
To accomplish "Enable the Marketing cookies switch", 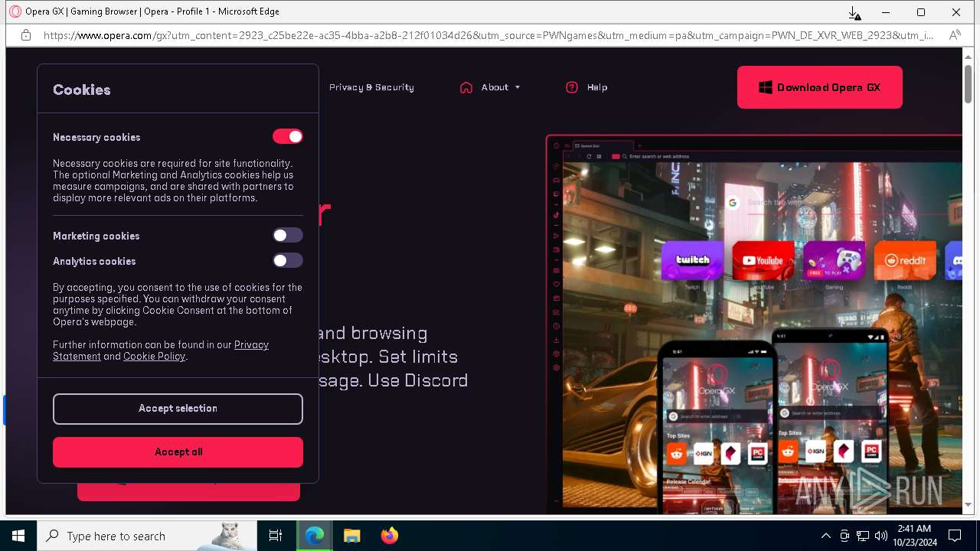I will 288,235.
